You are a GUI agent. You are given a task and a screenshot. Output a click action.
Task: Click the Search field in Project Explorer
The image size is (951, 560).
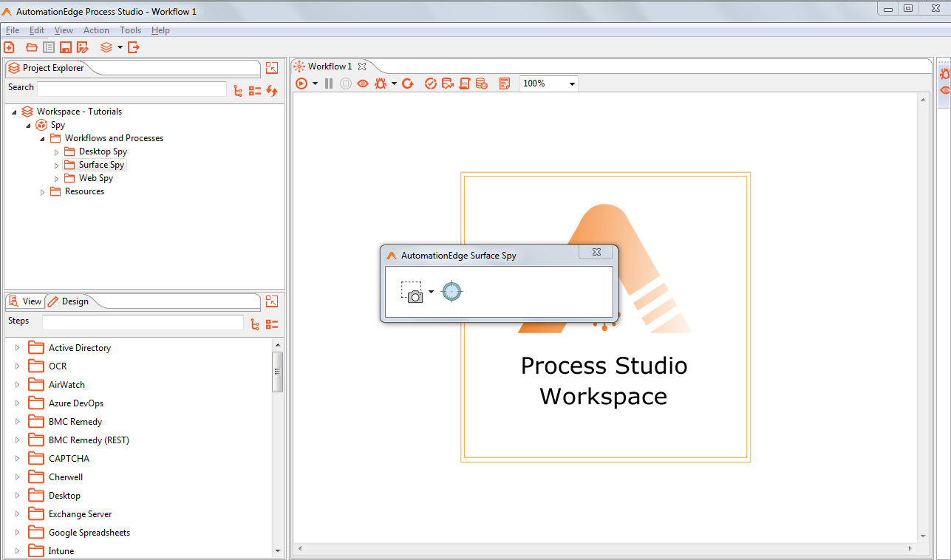coord(132,89)
